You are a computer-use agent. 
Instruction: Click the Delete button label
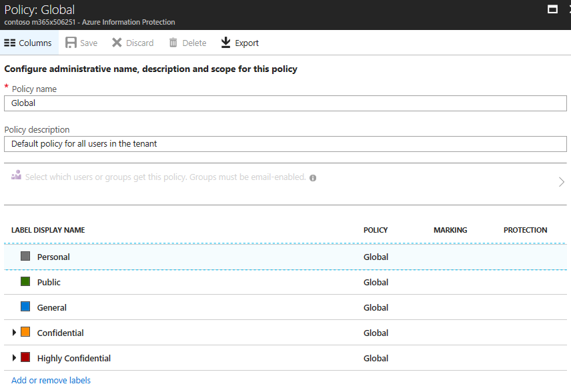tap(195, 43)
